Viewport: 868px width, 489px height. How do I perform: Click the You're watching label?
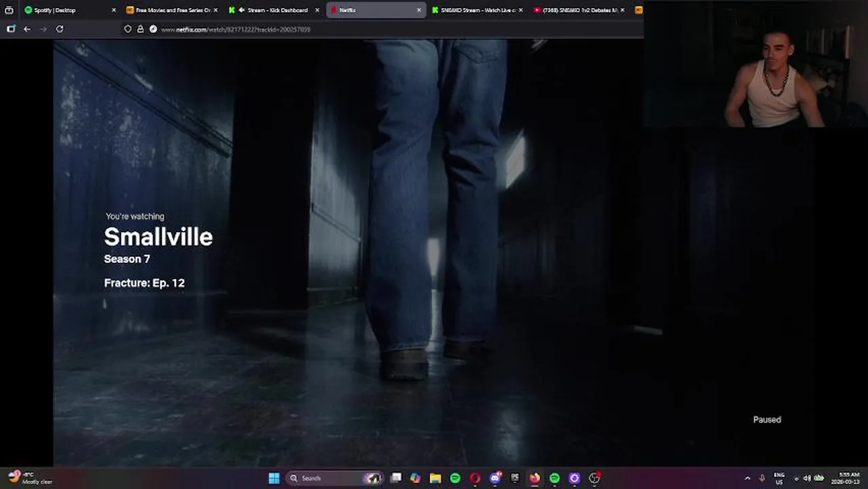click(x=134, y=216)
